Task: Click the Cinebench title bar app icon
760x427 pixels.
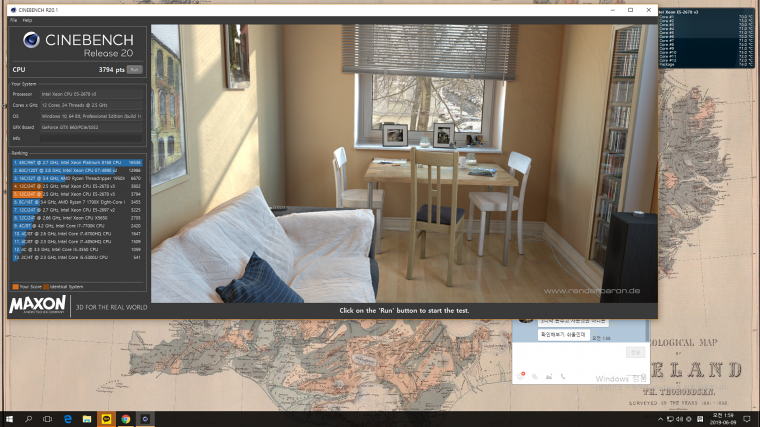Action: click(x=13, y=10)
